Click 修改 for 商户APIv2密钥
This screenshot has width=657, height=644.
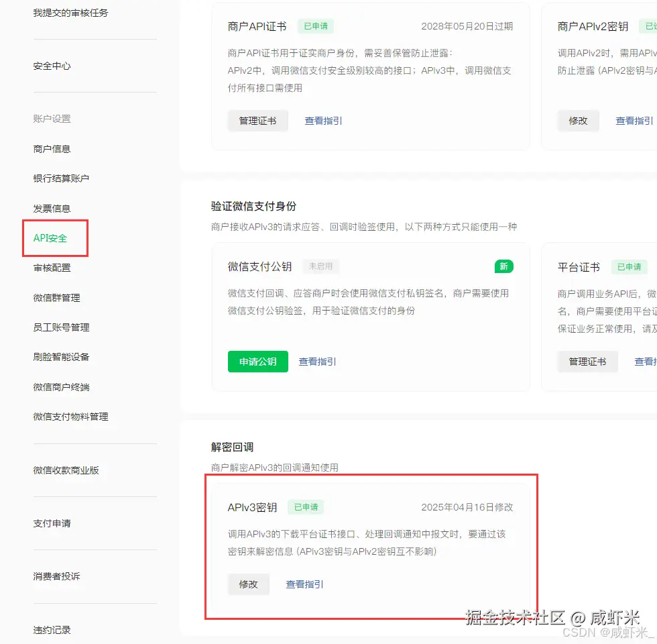[x=579, y=121]
